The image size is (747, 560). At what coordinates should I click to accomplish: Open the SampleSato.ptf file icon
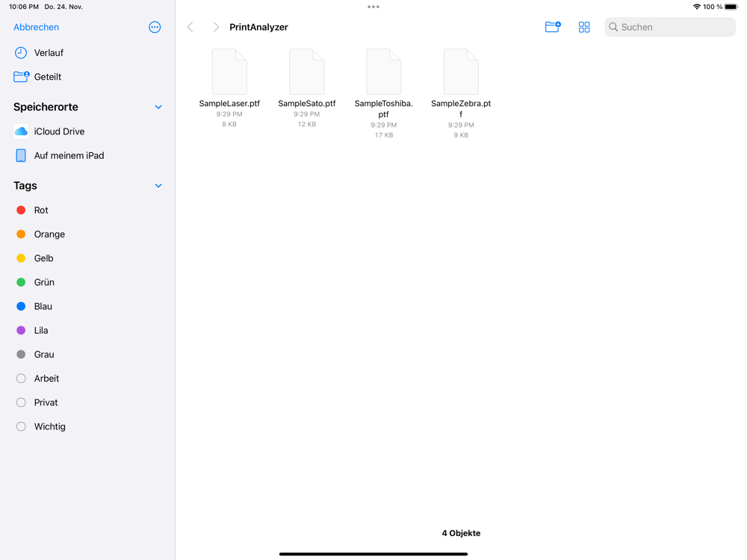click(x=307, y=72)
